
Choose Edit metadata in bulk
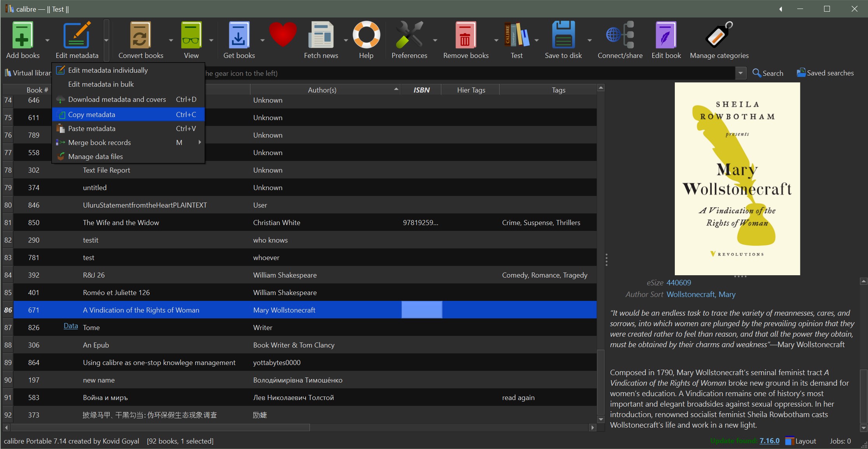[101, 84]
